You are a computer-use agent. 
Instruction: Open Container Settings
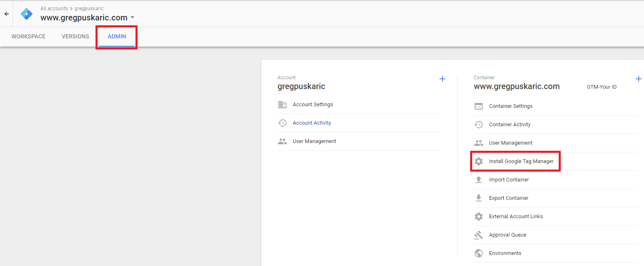(x=511, y=106)
